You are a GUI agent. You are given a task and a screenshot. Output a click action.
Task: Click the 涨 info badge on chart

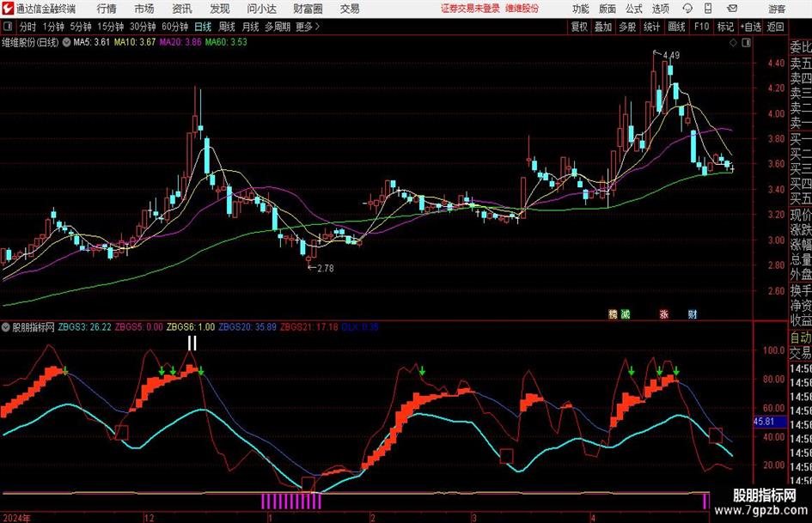pos(664,313)
